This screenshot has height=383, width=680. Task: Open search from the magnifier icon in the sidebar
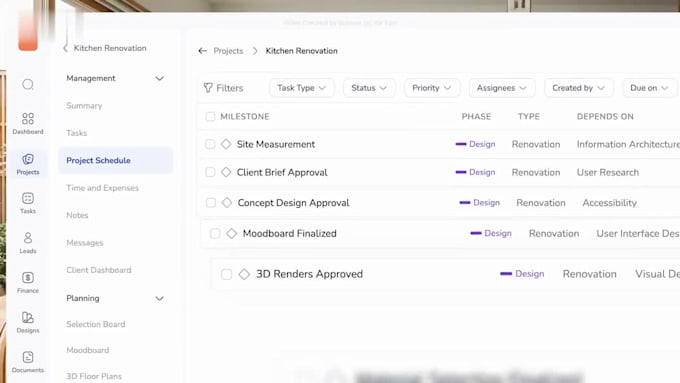tap(28, 84)
